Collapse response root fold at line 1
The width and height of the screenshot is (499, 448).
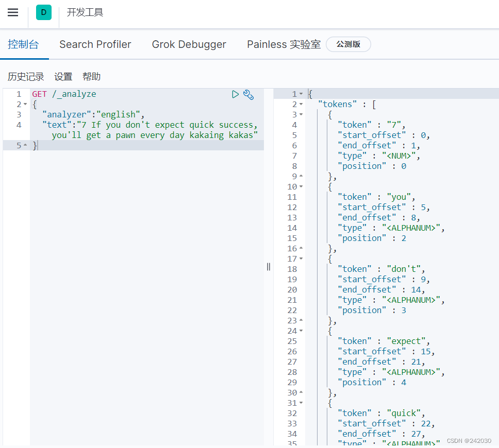pos(301,94)
